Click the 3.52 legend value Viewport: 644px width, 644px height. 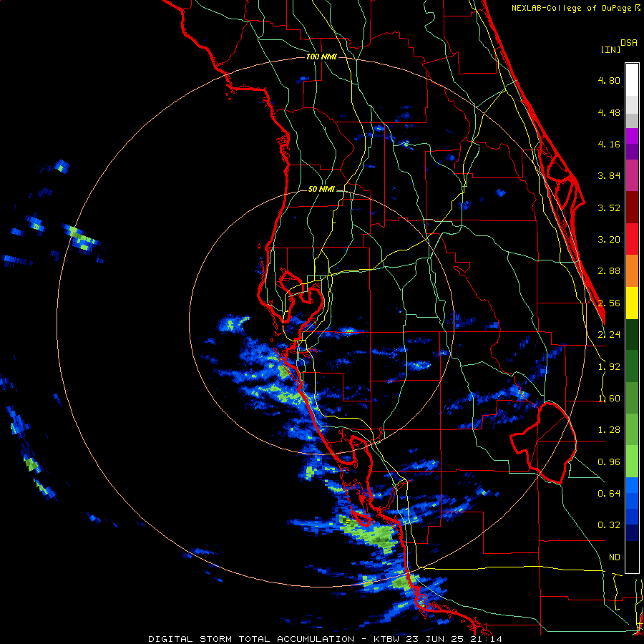tap(609, 208)
